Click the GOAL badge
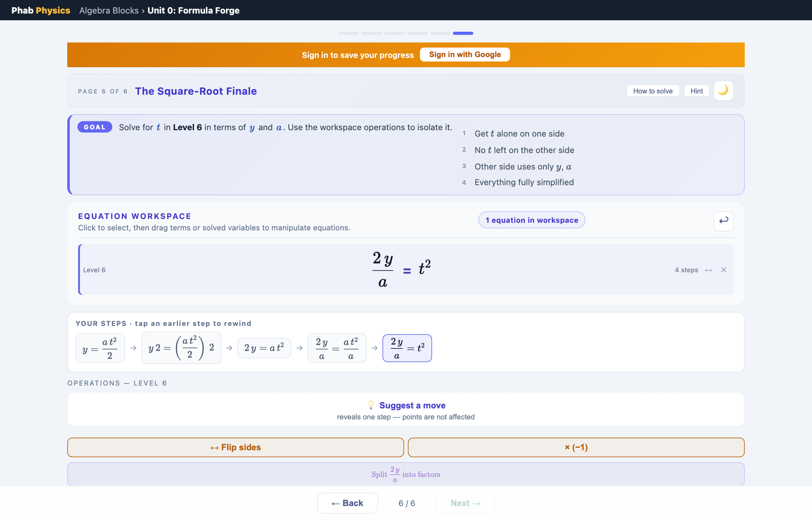The image size is (812, 520). pos(95,127)
